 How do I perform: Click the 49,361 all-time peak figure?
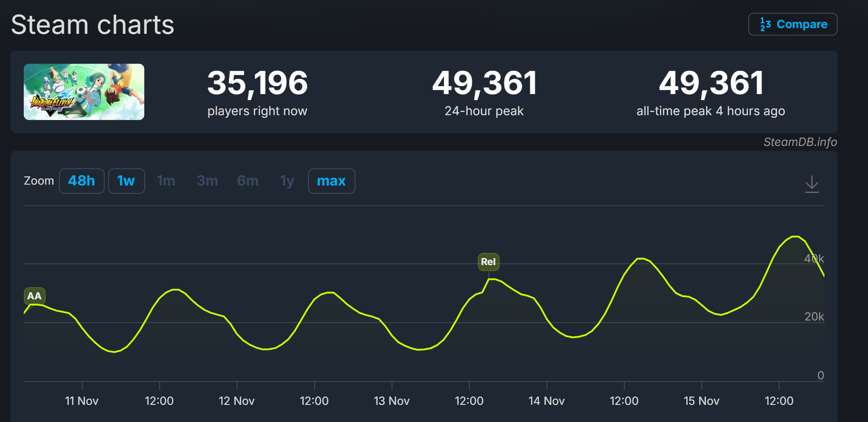click(711, 83)
